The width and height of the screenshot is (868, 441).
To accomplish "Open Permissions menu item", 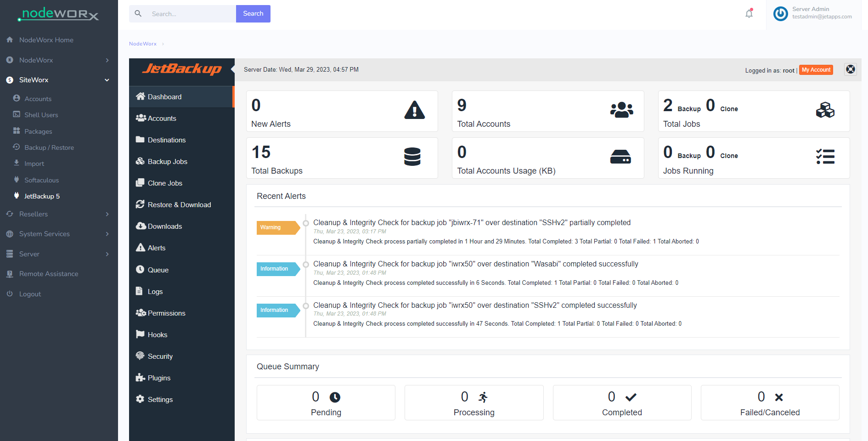I will 182,313.
